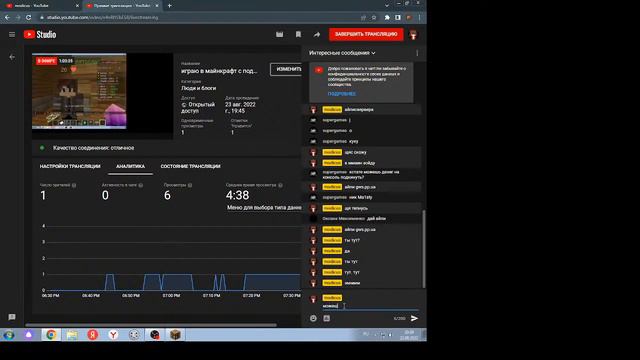The height and width of the screenshot is (360, 640).
Task: Click the category value Люди и блоги
Action: click(x=198, y=88)
